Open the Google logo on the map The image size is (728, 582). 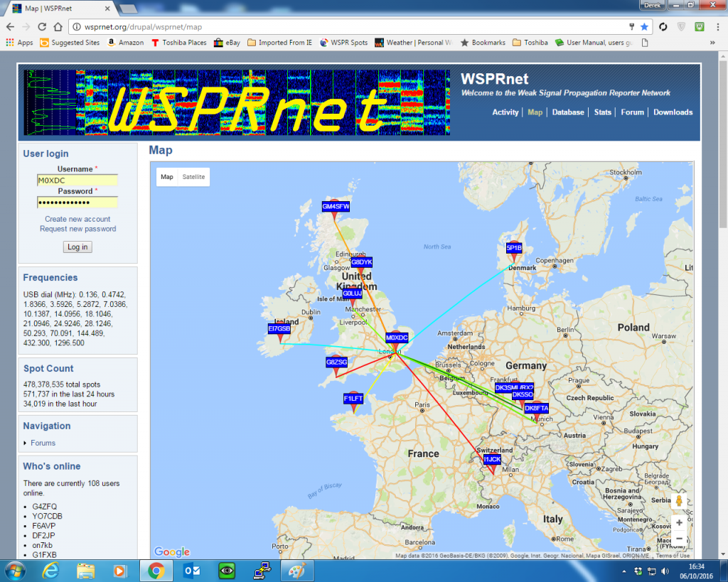(172, 551)
